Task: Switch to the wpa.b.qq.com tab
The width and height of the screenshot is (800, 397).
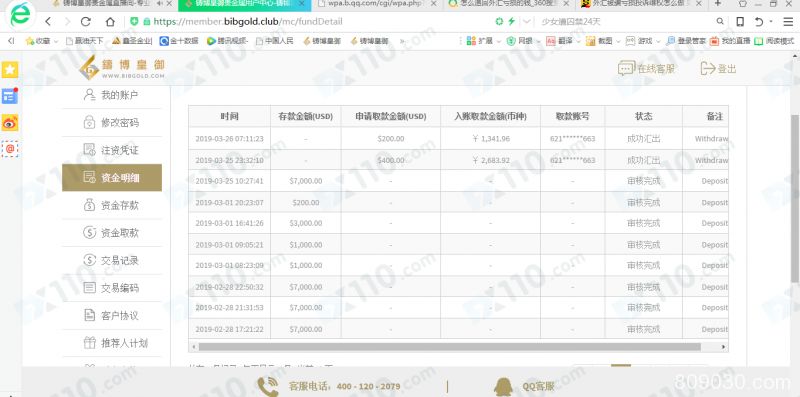Action: point(378,4)
